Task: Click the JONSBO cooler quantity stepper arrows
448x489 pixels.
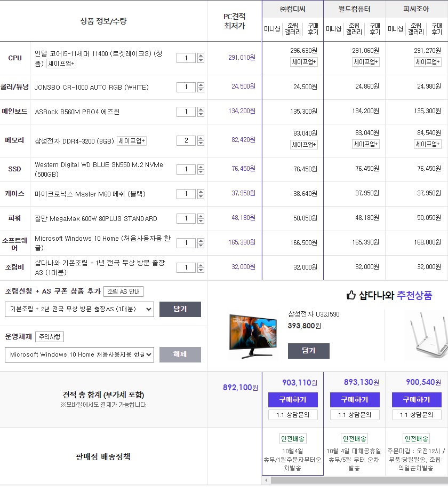Action: point(201,88)
